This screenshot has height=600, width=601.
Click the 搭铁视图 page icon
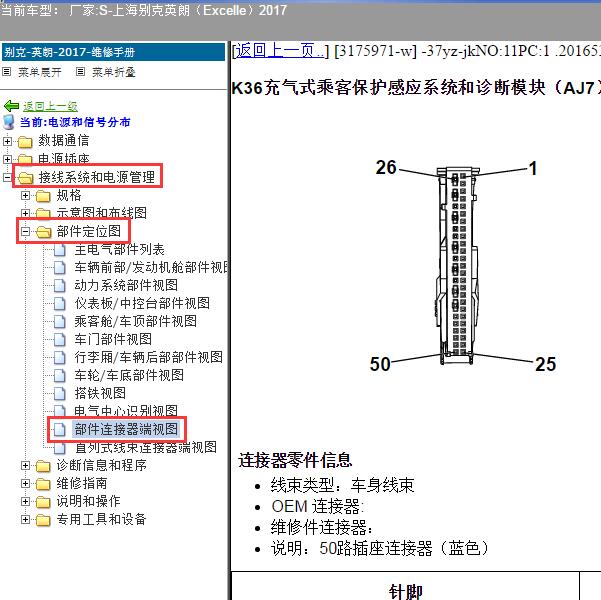(60, 394)
